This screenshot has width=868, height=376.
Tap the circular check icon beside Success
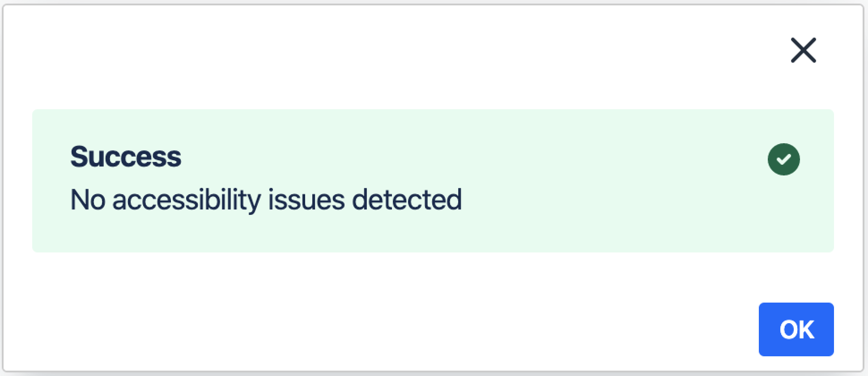click(783, 159)
